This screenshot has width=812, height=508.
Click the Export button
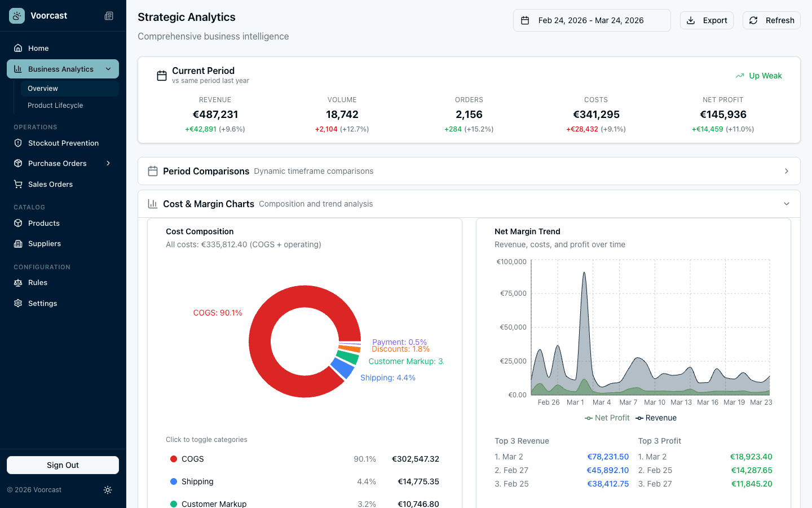[x=707, y=20]
